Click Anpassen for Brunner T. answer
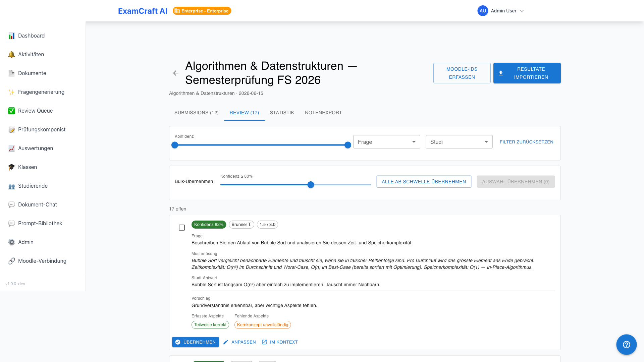This screenshot has width=644, height=362. 239,342
